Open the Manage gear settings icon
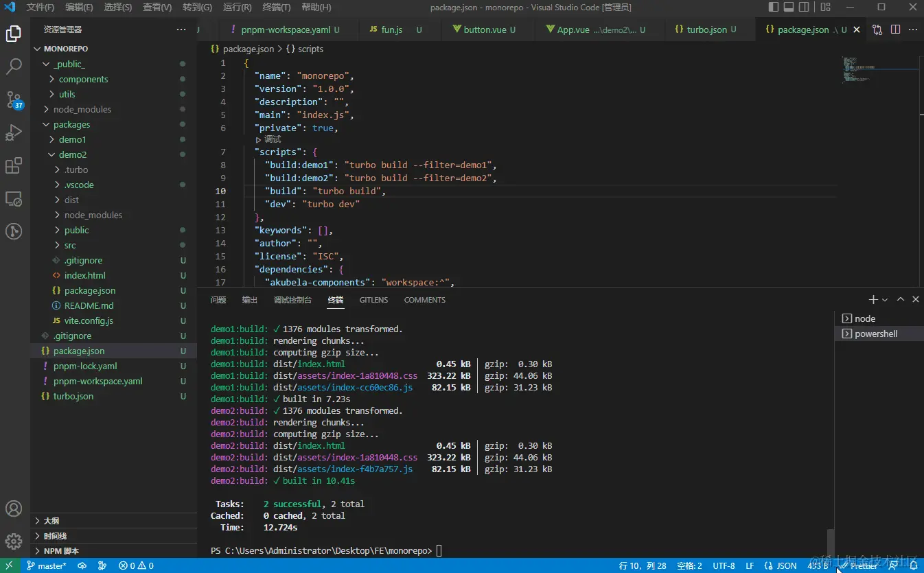This screenshot has height=573, width=924. tap(14, 541)
